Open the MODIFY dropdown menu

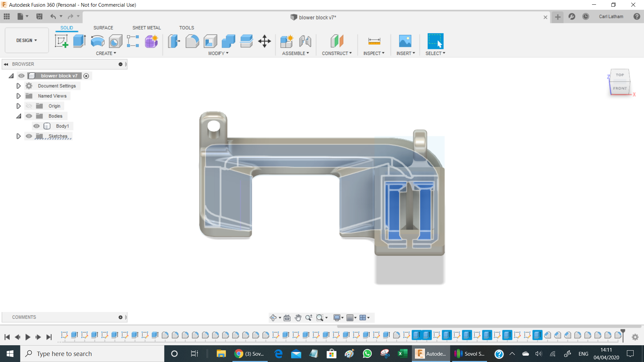pos(218,53)
